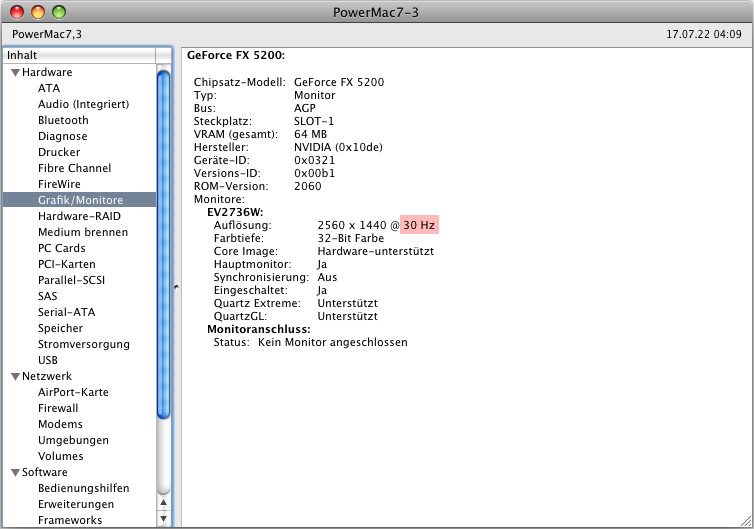Click the 30 Hz refresh rate value
This screenshot has width=754, height=529.
(x=419, y=225)
